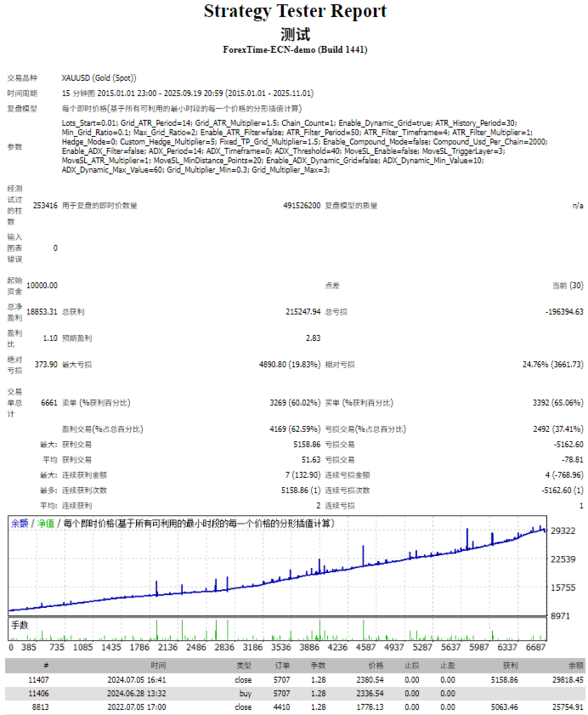Click the balance cell '25754.91'

click(568, 707)
